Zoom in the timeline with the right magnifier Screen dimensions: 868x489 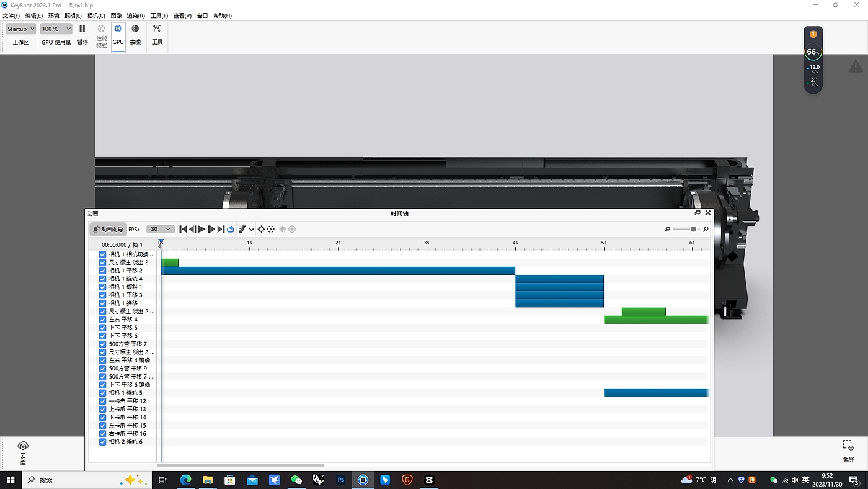pos(706,229)
